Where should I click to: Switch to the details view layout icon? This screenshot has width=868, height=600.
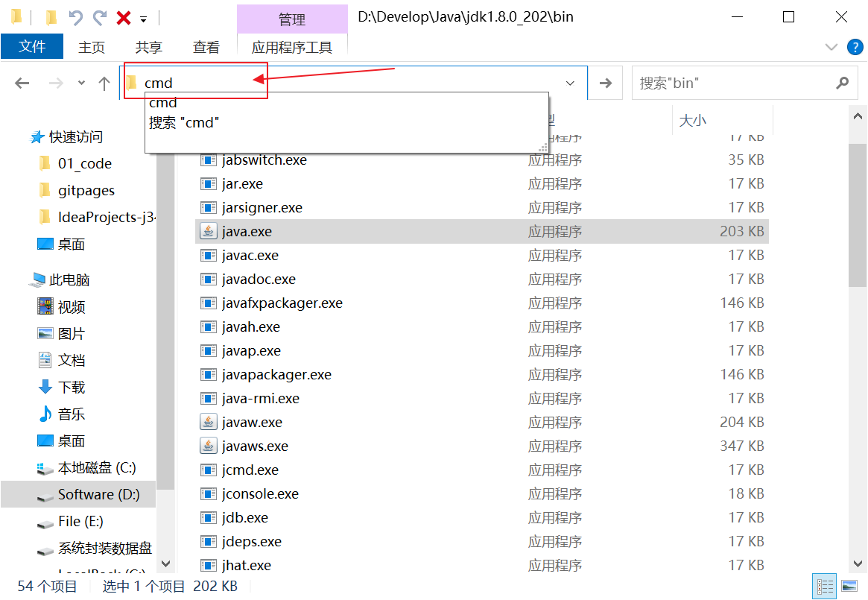coord(825,587)
